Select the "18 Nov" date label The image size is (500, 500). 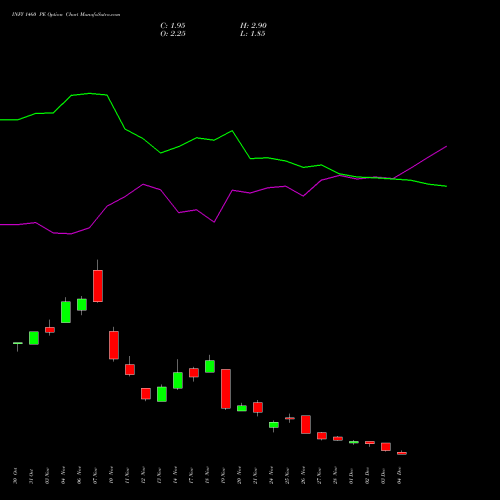207,476
